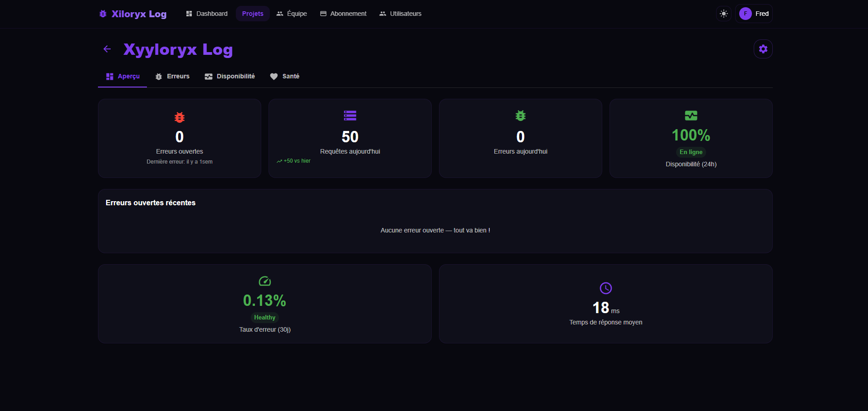Click the 'Erreurs ouvertes récentes' heading
The image size is (868, 411).
pos(151,203)
